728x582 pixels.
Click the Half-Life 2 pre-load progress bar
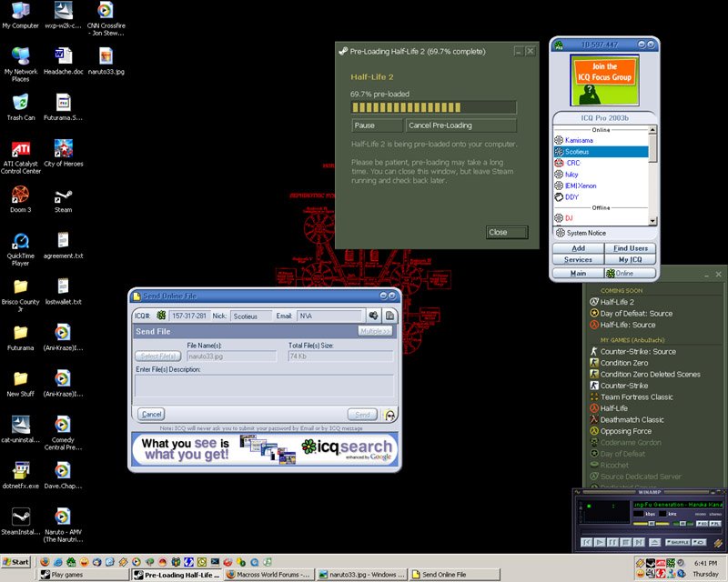434,107
